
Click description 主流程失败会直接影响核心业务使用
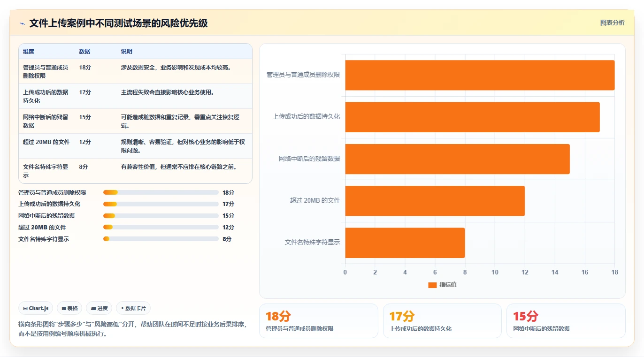pos(168,92)
